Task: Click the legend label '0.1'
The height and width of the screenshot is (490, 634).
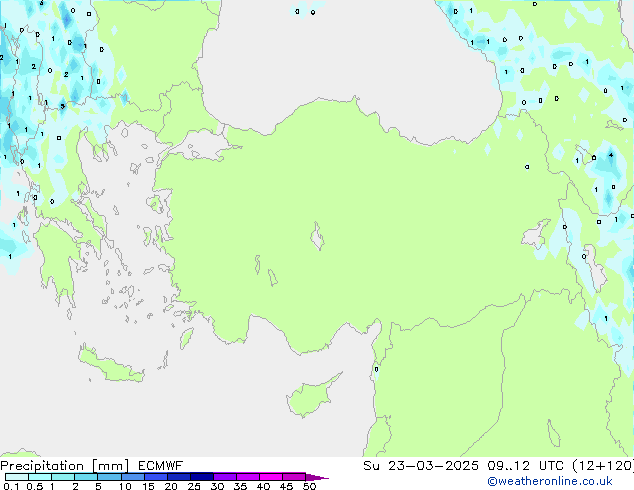Action: pyautogui.click(x=11, y=486)
